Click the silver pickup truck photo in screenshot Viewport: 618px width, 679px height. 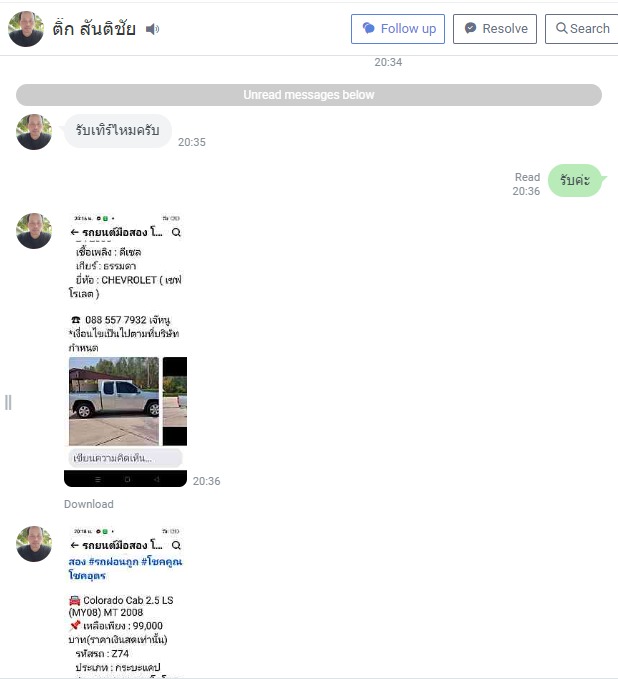[114, 401]
